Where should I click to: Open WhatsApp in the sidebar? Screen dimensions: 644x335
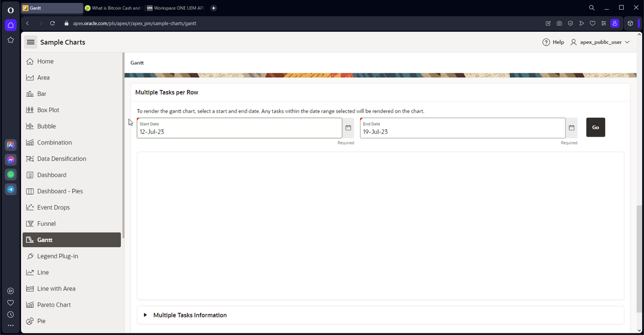pyautogui.click(x=11, y=175)
